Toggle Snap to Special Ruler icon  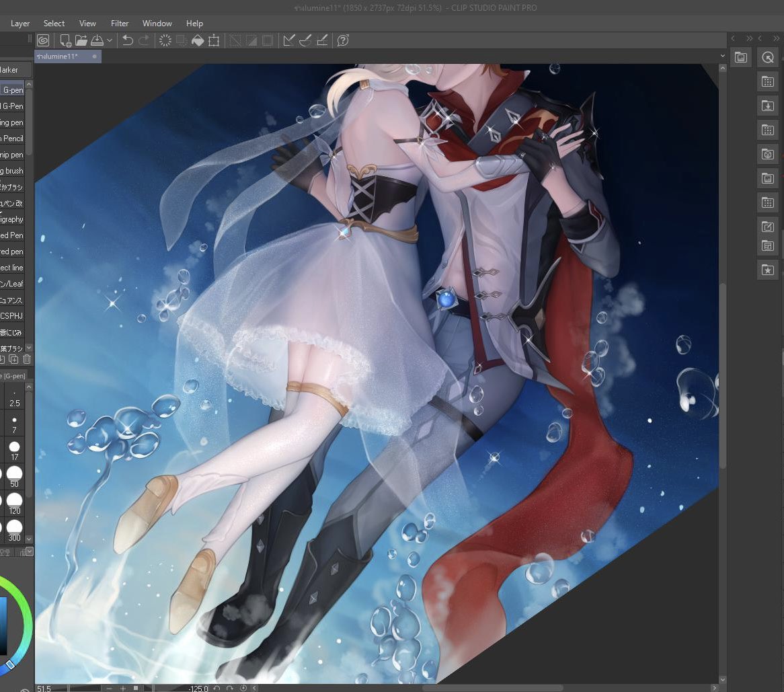(x=305, y=40)
